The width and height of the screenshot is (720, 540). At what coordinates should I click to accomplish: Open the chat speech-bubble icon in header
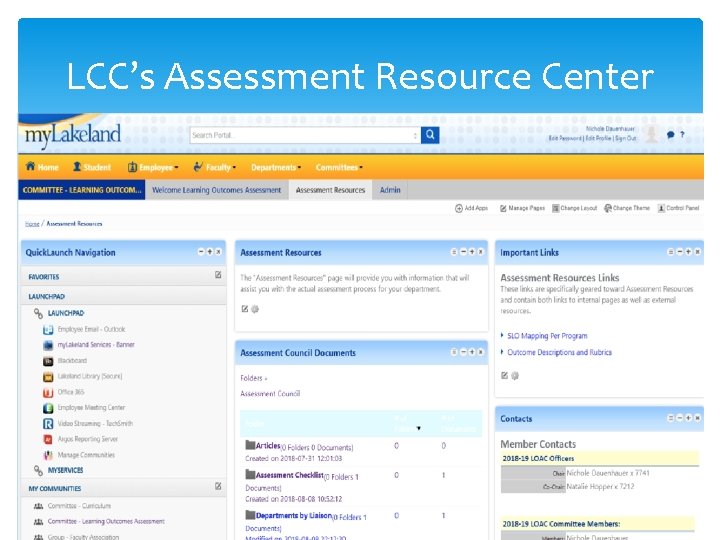click(x=670, y=135)
